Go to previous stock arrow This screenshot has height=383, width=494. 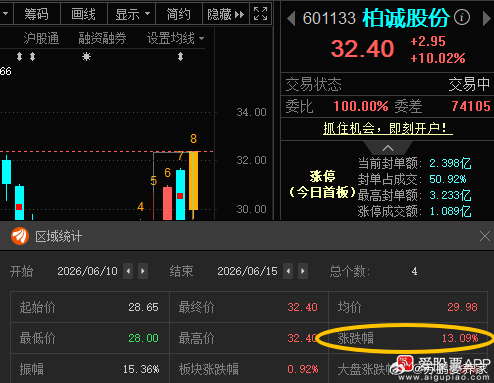tap(291, 19)
